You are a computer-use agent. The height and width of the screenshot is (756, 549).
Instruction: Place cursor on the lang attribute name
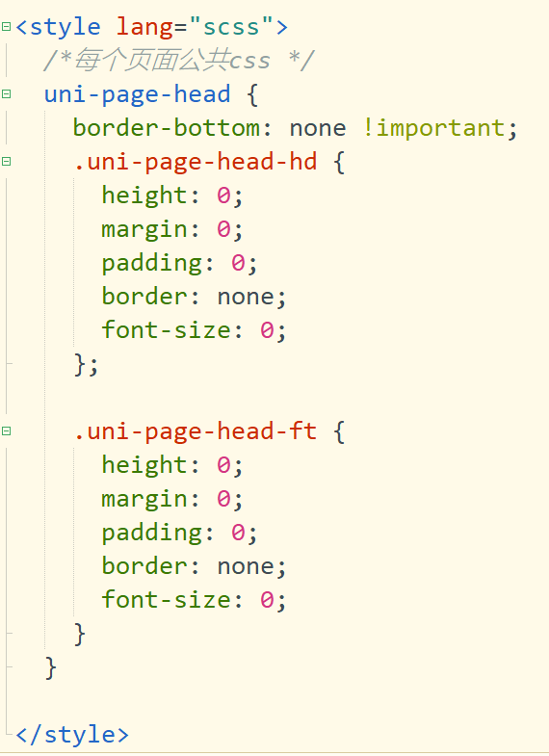144,27
